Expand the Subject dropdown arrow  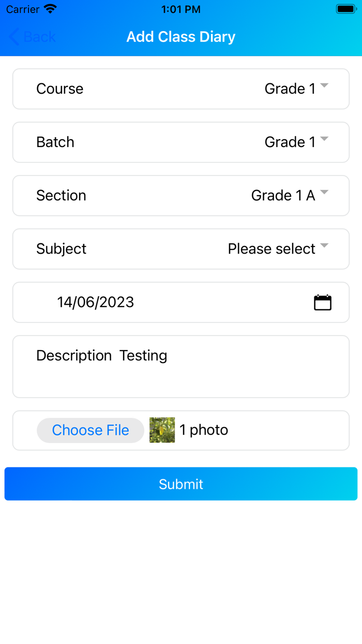tap(324, 246)
